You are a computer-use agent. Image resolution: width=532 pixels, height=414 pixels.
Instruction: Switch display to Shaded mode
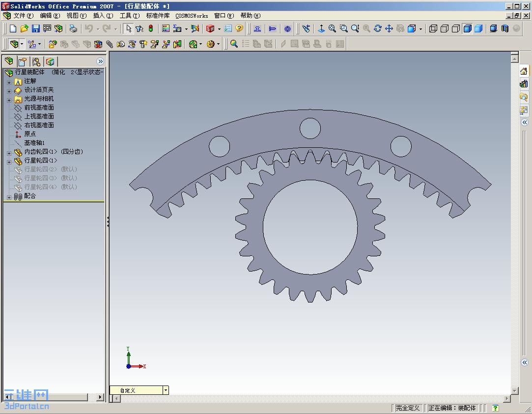pos(479,28)
